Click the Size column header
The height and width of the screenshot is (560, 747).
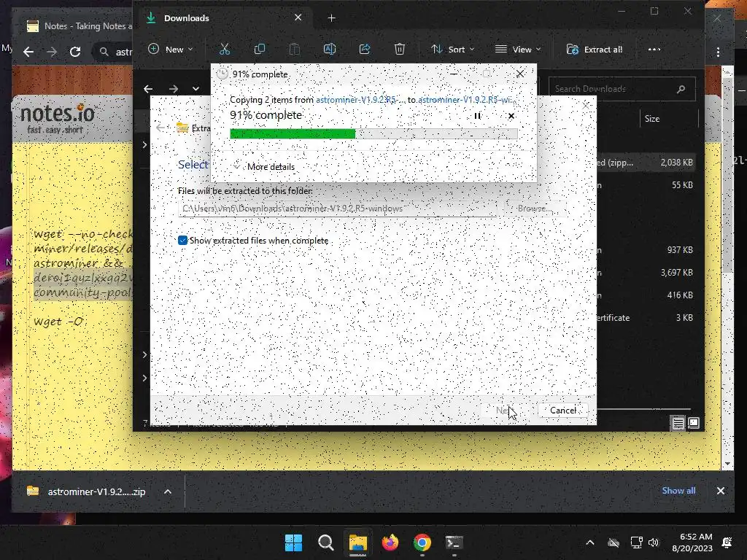(x=651, y=119)
